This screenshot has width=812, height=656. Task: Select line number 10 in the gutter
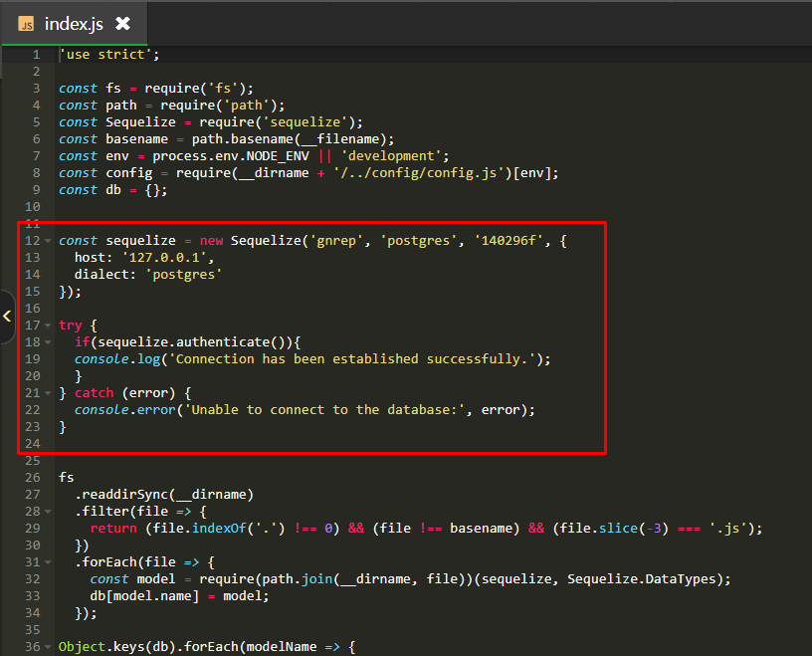click(32, 207)
